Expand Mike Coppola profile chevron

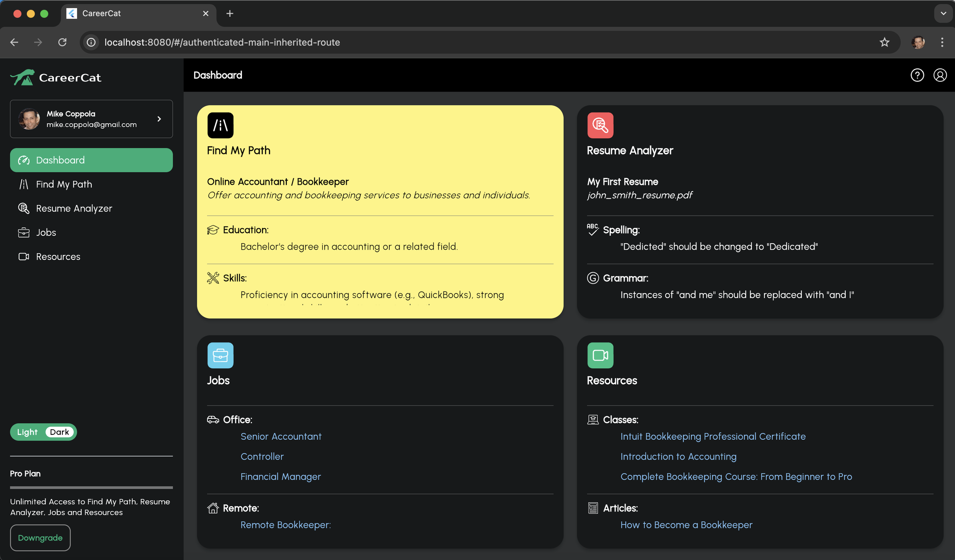(159, 119)
